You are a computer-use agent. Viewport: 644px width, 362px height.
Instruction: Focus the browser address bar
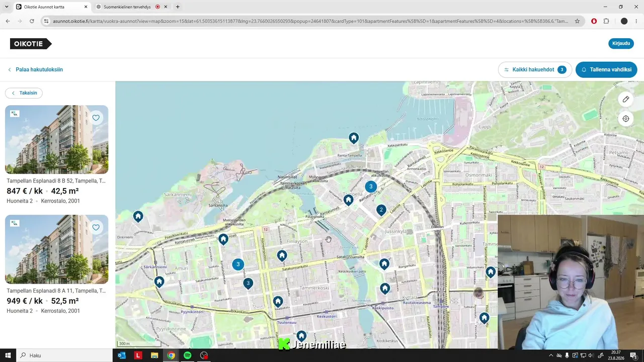point(309,21)
